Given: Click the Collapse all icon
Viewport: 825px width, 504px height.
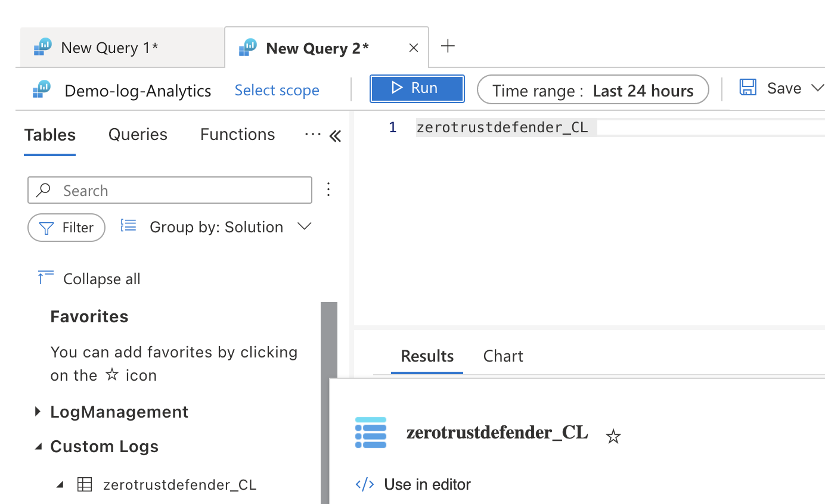Looking at the screenshot, I should tap(45, 278).
